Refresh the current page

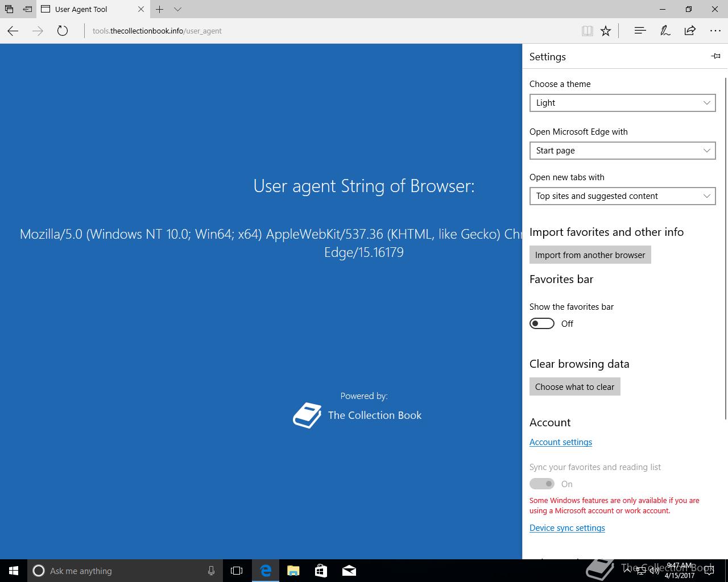(63, 31)
